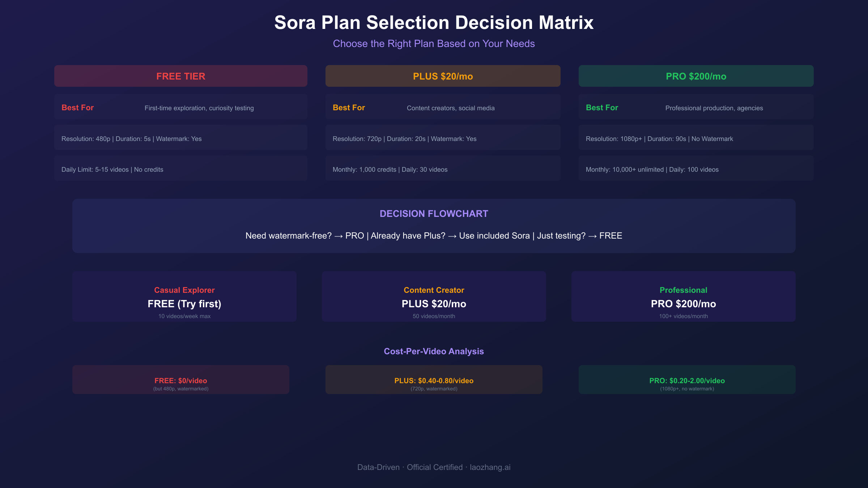This screenshot has width=868, height=488.
Task: Select the PLUS $20/mo header banner
Action: [x=443, y=76]
